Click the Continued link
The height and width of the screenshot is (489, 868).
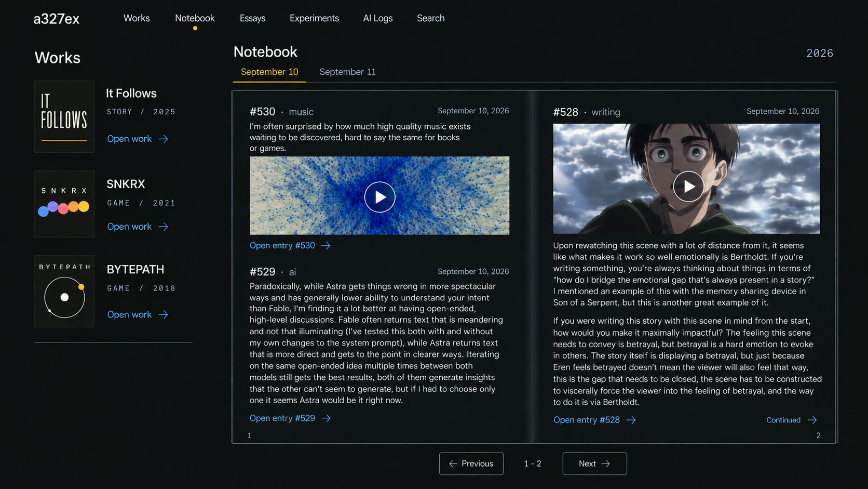point(783,420)
